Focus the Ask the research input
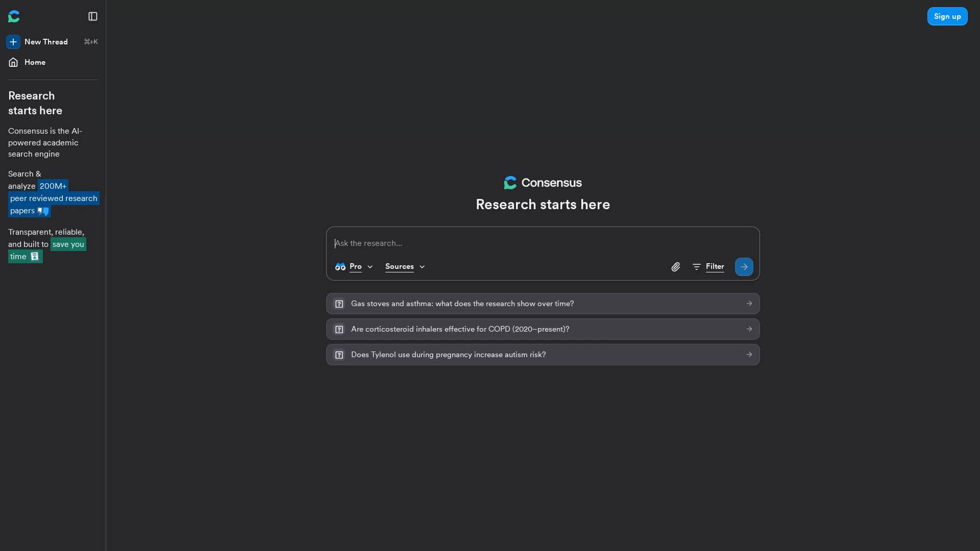The image size is (980, 551). 543,243
